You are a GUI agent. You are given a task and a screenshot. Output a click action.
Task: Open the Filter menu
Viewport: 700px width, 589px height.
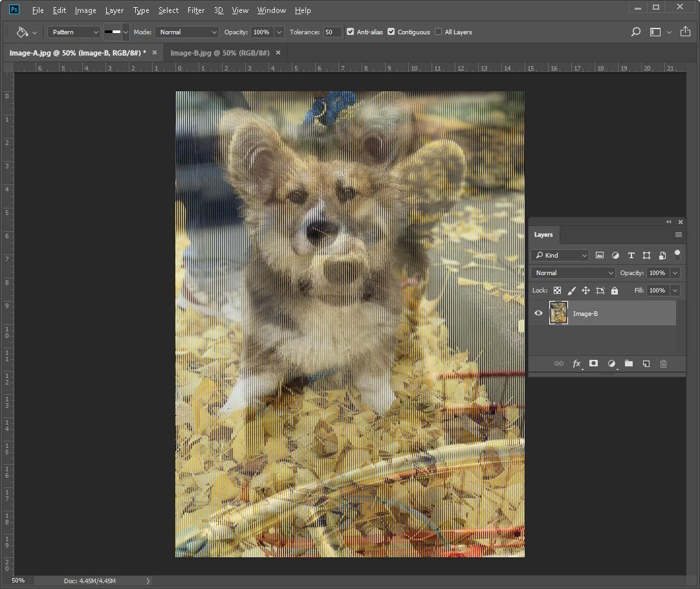[195, 10]
